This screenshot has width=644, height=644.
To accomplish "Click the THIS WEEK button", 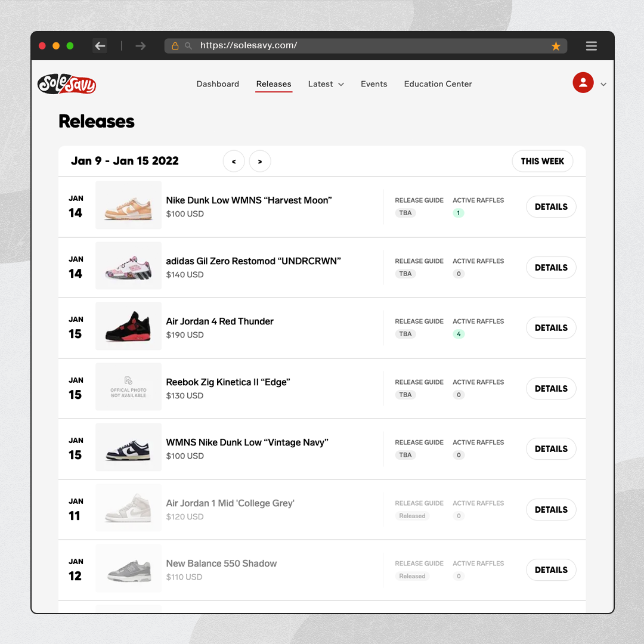I will pos(542,162).
